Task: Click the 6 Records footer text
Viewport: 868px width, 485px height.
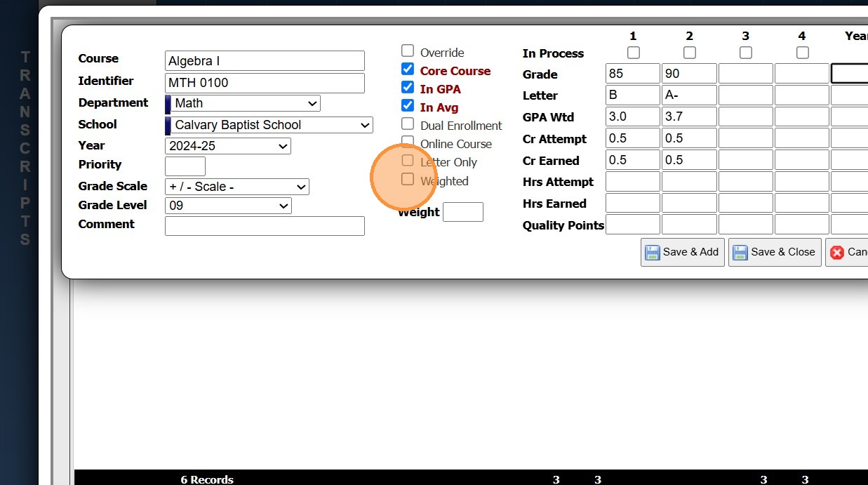Action: pyautogui.click(x=207, y=479)
